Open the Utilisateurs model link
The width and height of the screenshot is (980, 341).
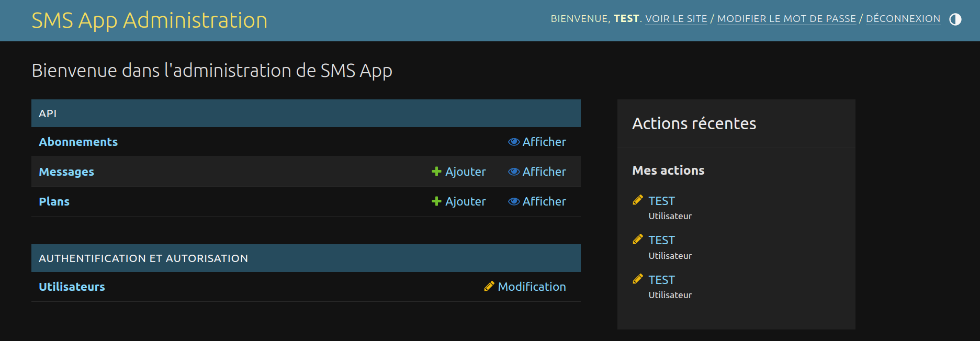[72, 287]
